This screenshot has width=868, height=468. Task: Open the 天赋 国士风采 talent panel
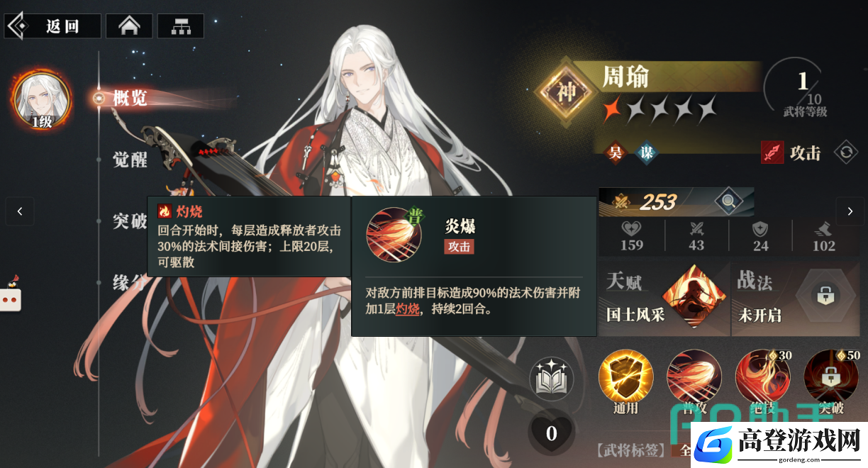pyautogui.click(x=665, y=297)
